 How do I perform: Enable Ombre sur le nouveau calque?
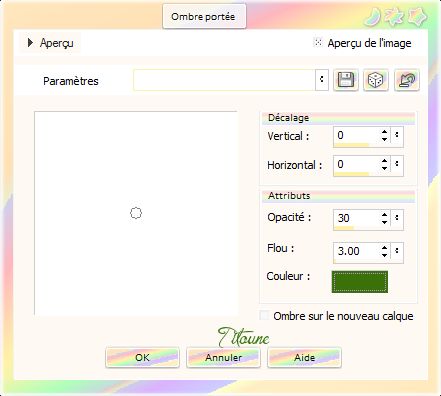coord(264,315)
